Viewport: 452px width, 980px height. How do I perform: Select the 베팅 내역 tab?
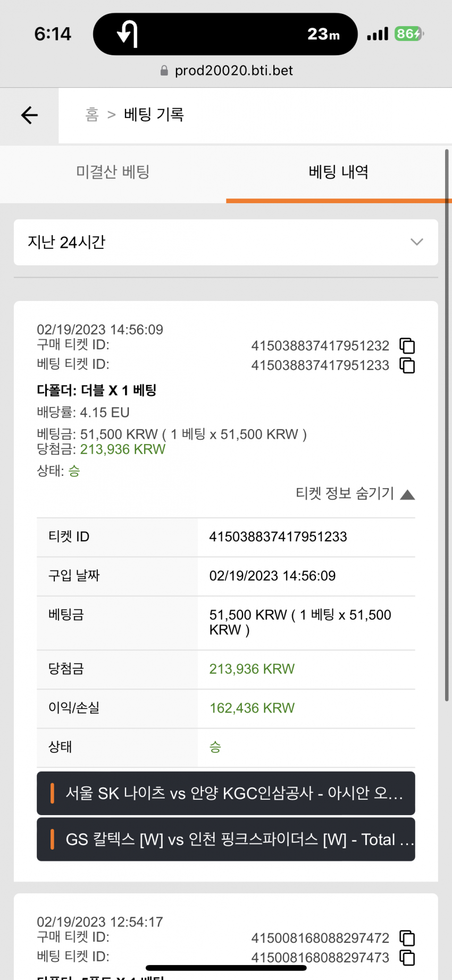click(339, 172)
